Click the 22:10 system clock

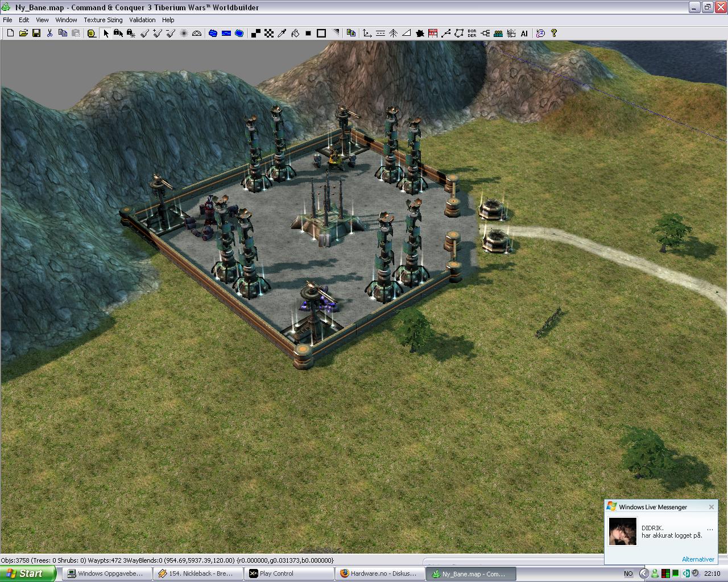(712, 573)
